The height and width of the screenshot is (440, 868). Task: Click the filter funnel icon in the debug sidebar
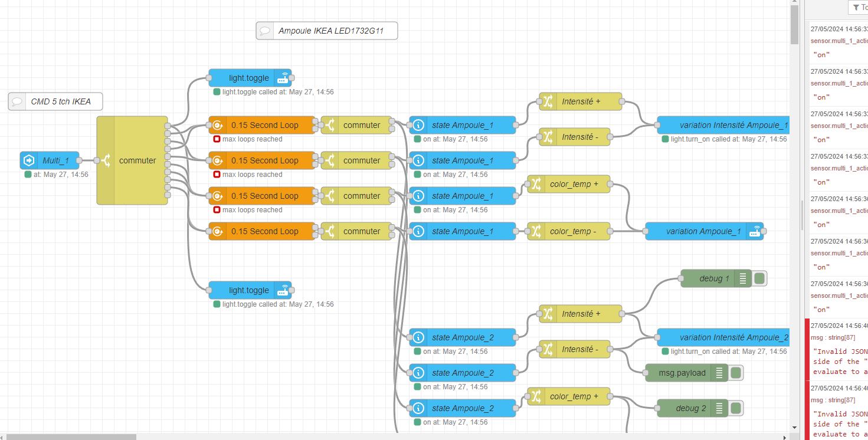(856, 8)
